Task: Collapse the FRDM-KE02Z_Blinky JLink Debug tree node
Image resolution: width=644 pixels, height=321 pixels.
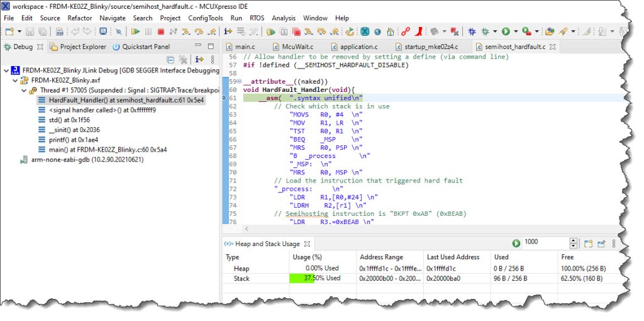Action: (x=6, y=70)
